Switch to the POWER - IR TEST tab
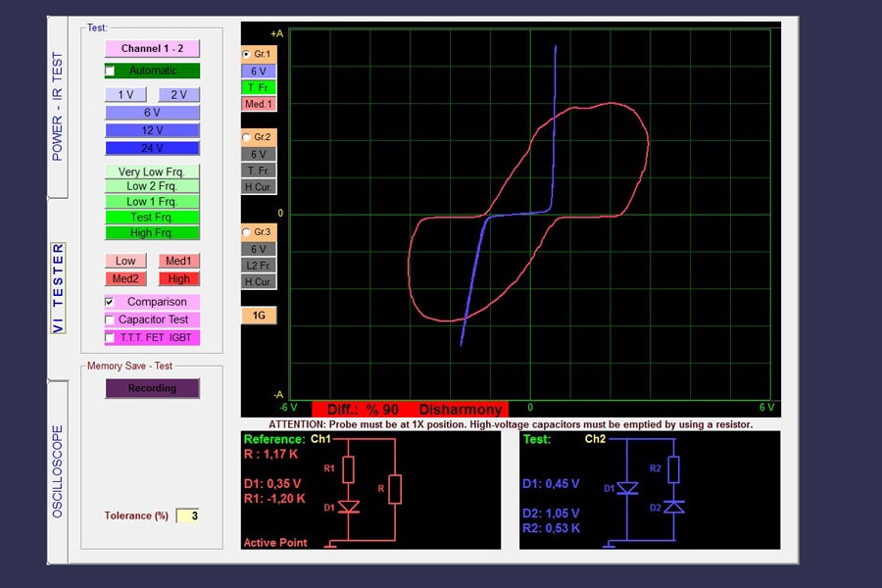The image size is (882, 588). click(58, 107)
